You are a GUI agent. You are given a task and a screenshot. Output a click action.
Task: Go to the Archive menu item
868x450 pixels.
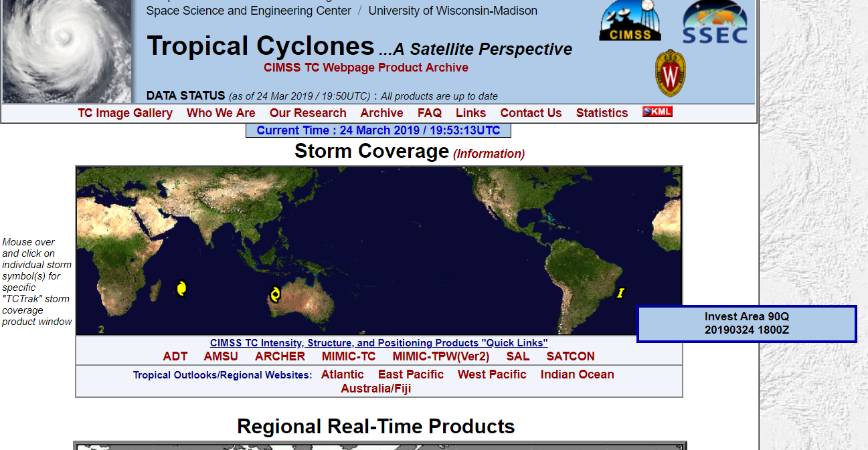(381, 113)
